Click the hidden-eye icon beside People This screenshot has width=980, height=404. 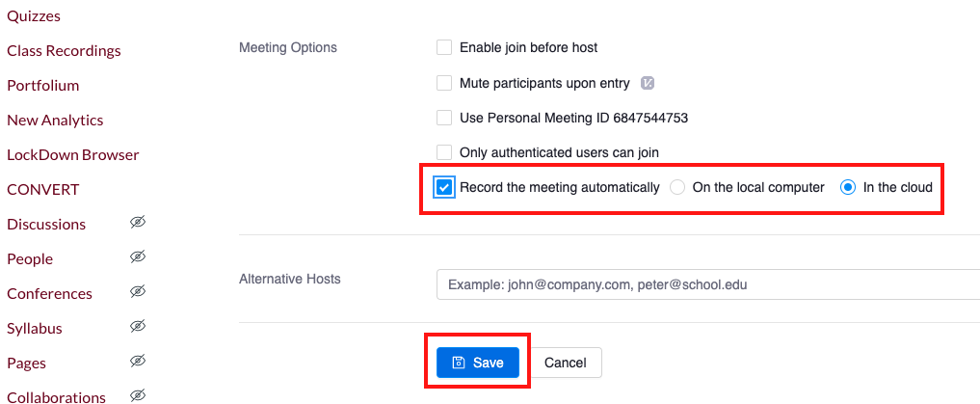(x=138, y=257)
